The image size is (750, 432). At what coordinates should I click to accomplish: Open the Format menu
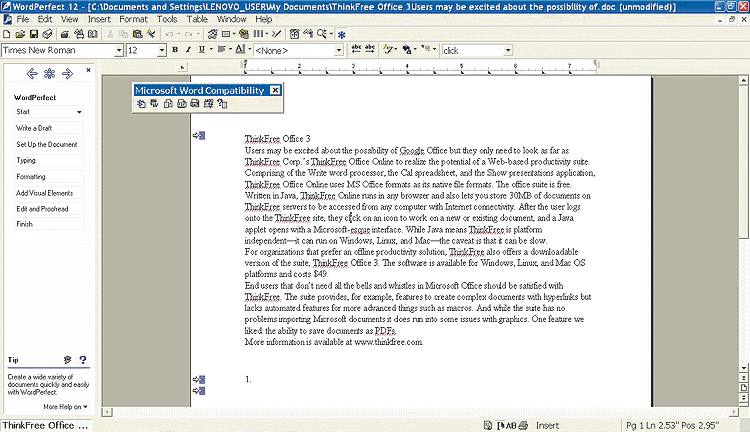point(133,19)
